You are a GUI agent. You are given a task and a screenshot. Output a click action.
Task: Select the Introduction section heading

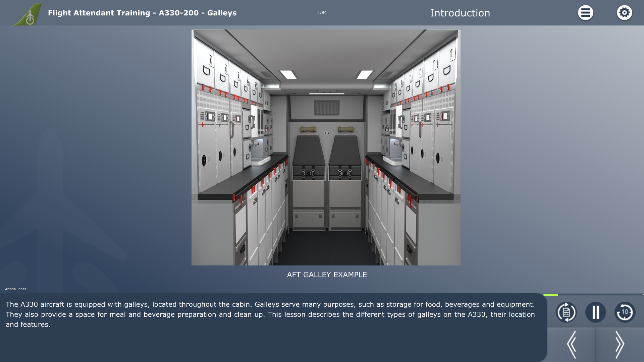click(460, 13)
